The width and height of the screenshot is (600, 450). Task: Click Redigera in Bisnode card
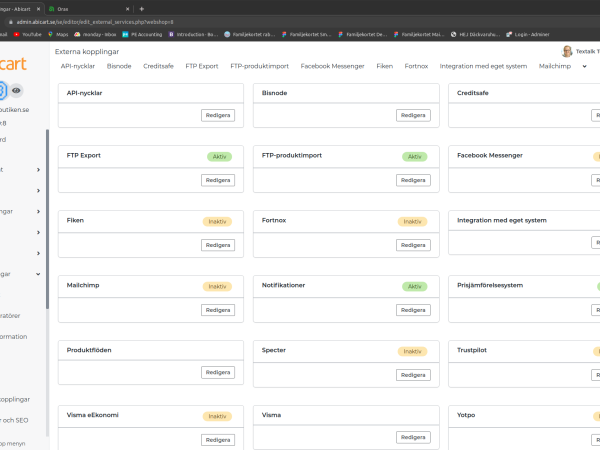(413, 115)
